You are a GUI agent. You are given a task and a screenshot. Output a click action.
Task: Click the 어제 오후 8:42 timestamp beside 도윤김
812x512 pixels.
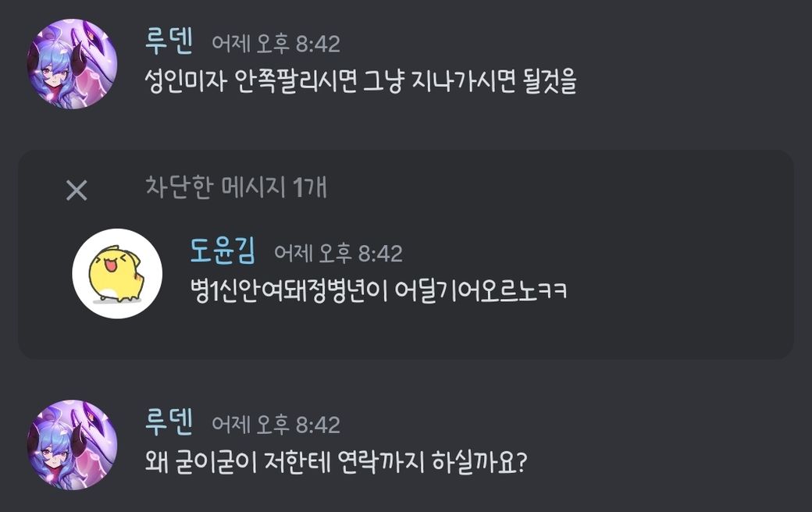click(x=338, y=254)
